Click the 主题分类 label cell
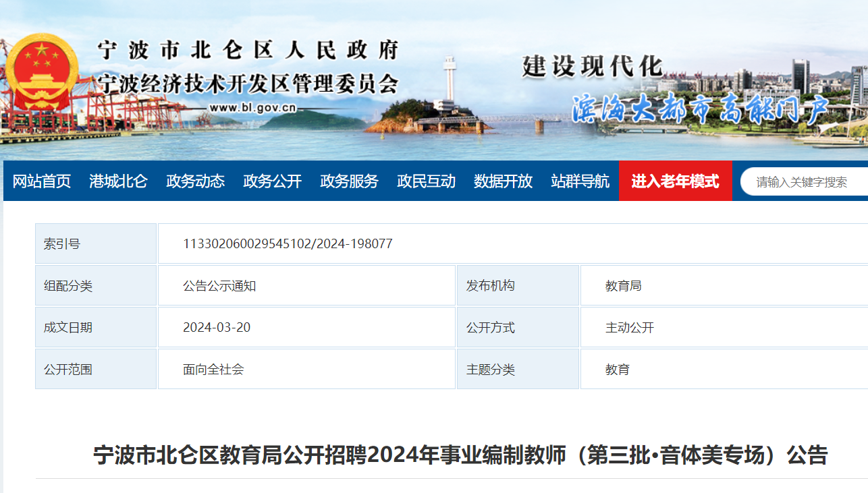Screen dimensions: 868x493 518,369
